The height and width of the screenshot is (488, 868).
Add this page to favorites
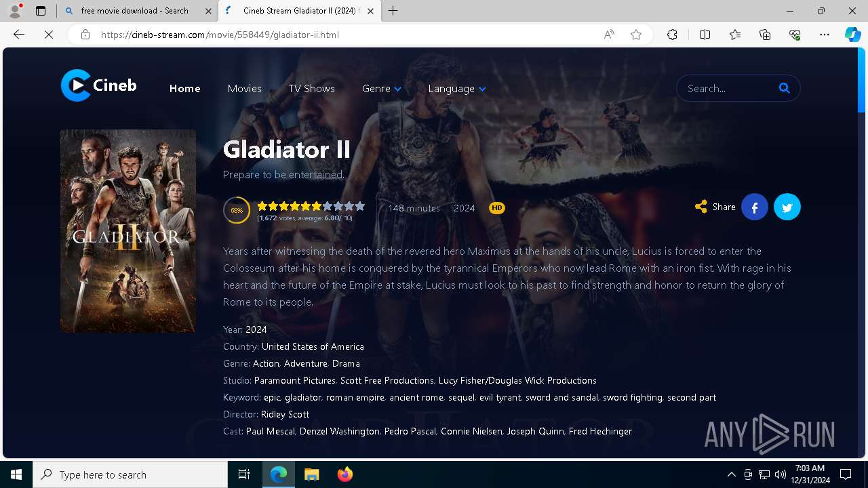pos(636,35)
